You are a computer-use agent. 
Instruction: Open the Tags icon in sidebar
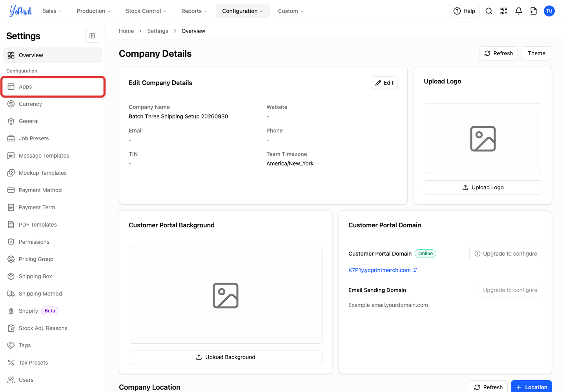[11, 345]
